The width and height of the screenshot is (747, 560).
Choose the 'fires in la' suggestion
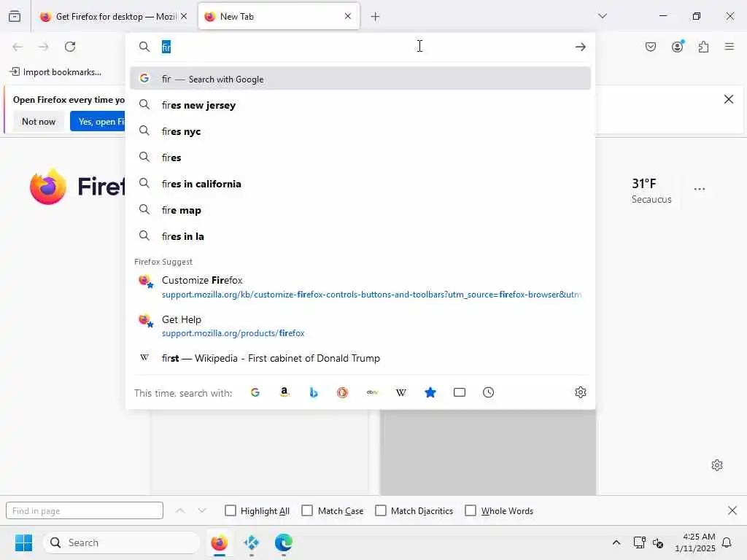(x=360, y=236)
